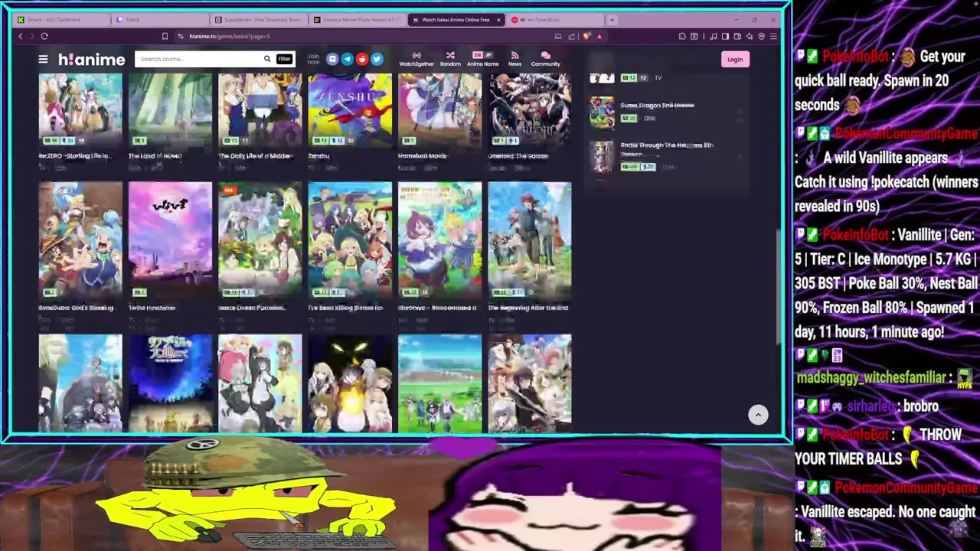Pick a Random anime
Screen dimensions: 980x551
click(450, 59)
